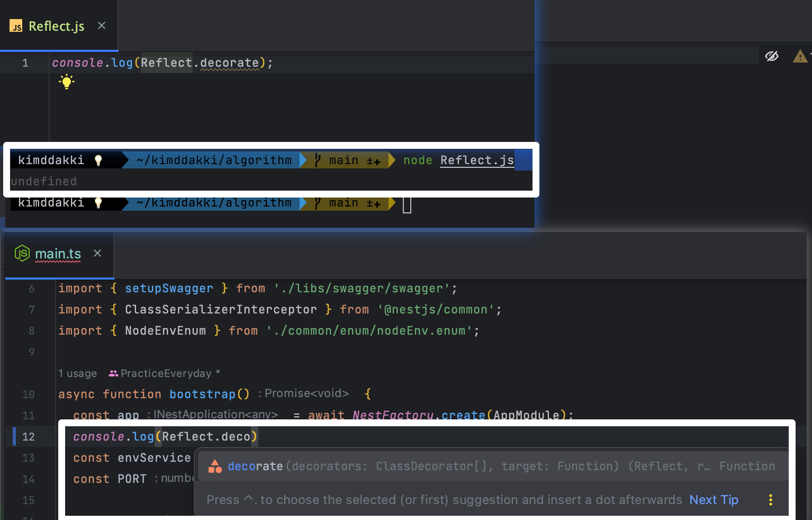Click the '1 usage' inlay hint
The image size is (812, 520).
point(77,373)
